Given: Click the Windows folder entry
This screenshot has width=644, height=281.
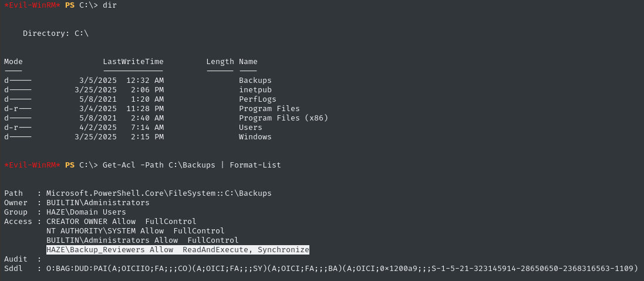Looking at the screenshot, I should [255, 136].
